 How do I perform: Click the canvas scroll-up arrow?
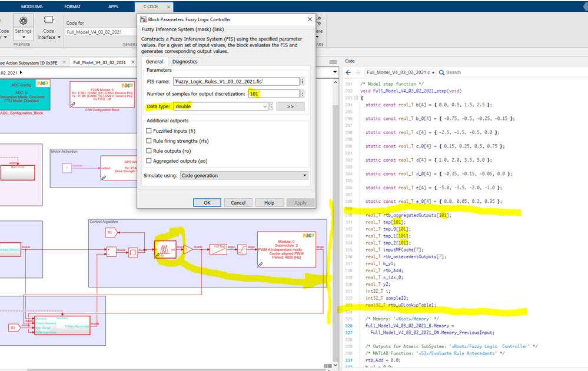335,82
